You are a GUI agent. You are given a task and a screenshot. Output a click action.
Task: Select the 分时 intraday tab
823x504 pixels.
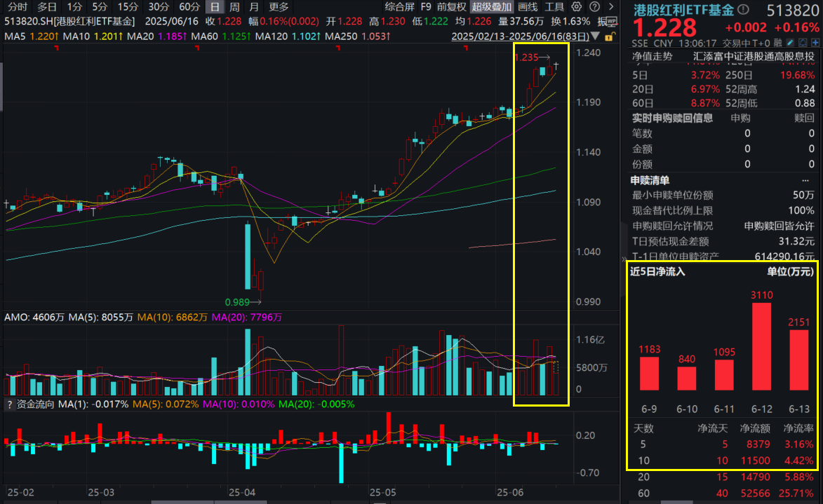point(18,7)
